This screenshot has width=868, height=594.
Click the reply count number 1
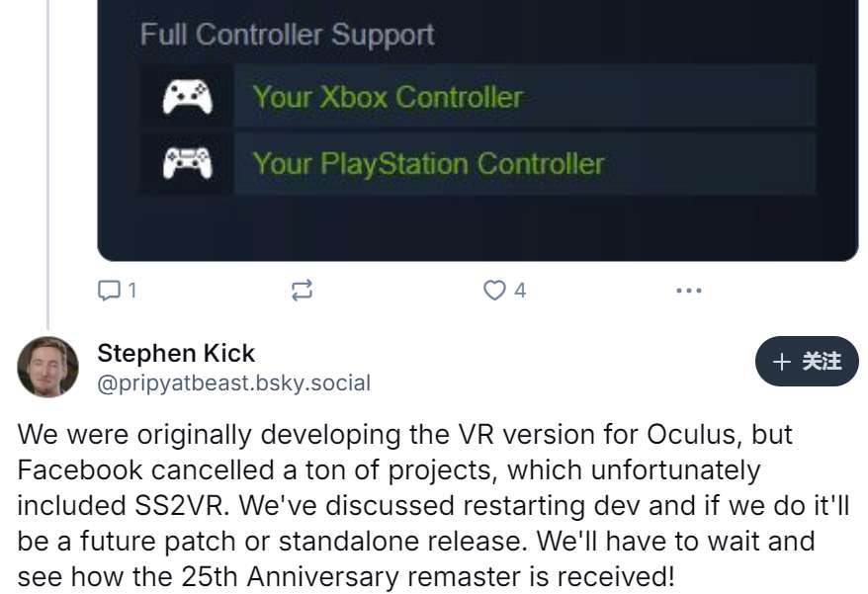coord(131,290)
